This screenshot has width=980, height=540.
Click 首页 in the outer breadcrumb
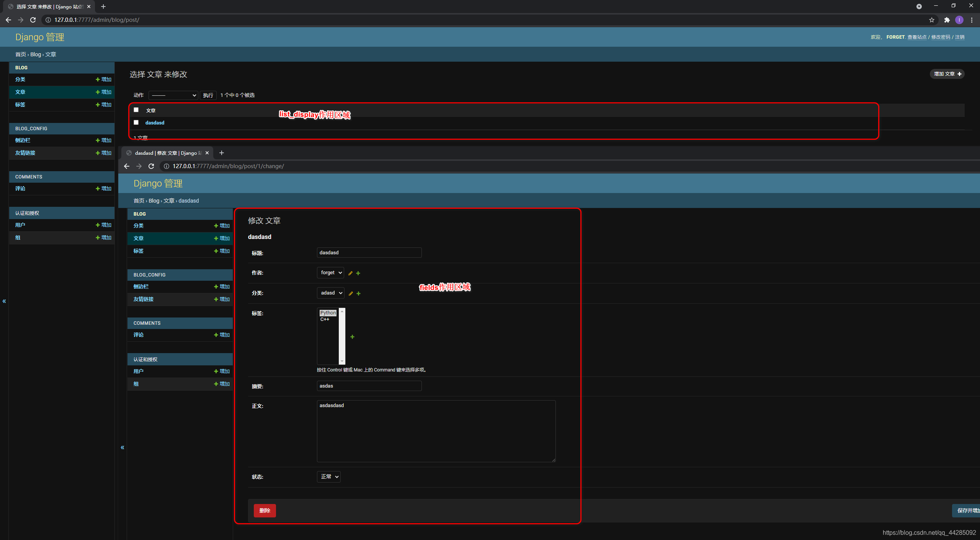(x=21, y=54)
